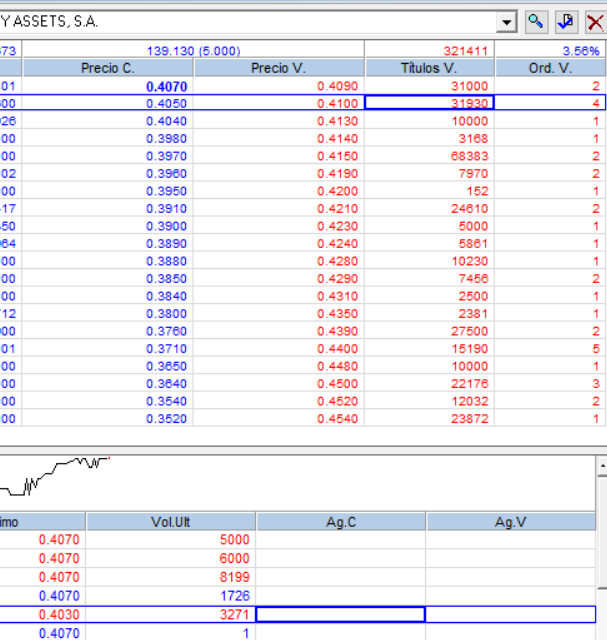This screenshot has height=640, width=607.
Task: Click the magnifier search icon
Action: pyautogui.click(x=536, y=22)
